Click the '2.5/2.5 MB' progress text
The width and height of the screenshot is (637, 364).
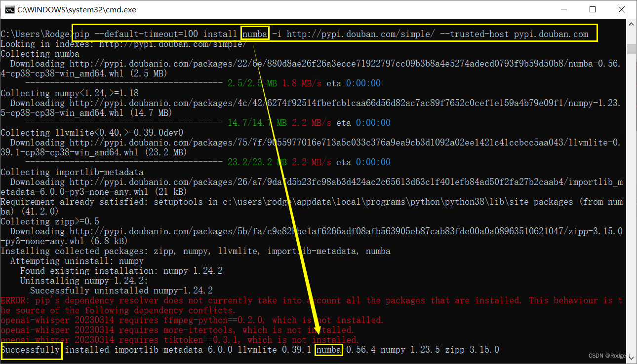point(252,83)
